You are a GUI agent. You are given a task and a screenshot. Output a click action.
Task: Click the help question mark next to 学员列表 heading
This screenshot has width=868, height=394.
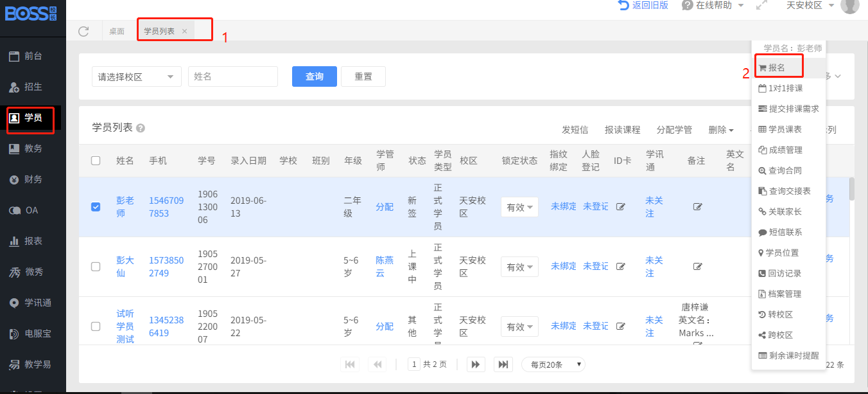141,129
